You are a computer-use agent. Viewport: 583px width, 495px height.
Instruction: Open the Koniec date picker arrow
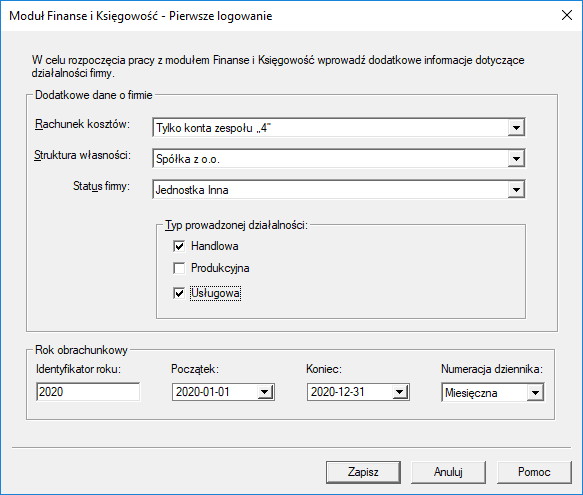coord(400,392)
